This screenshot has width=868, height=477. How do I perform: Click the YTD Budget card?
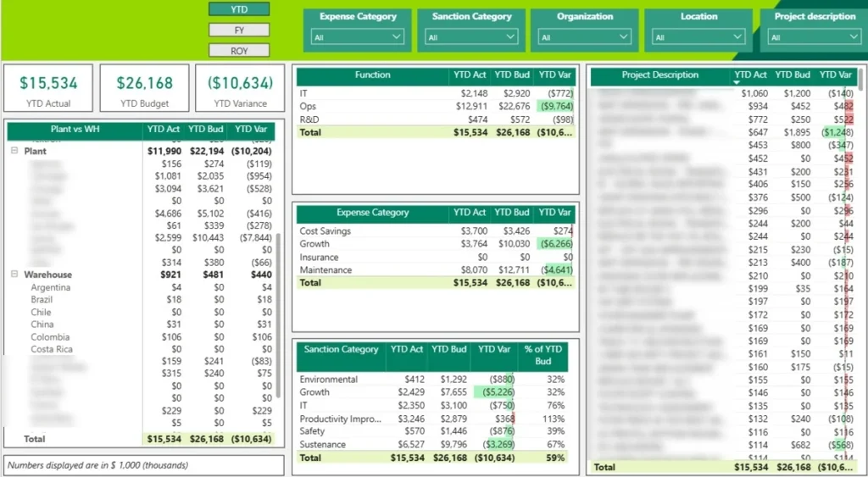click(144, 88)
